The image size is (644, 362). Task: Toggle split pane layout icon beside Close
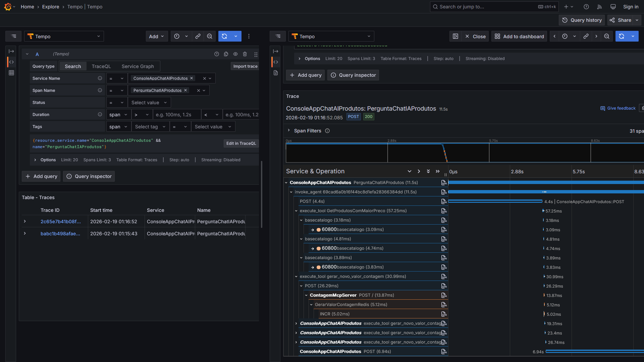[x=455, y=36]
